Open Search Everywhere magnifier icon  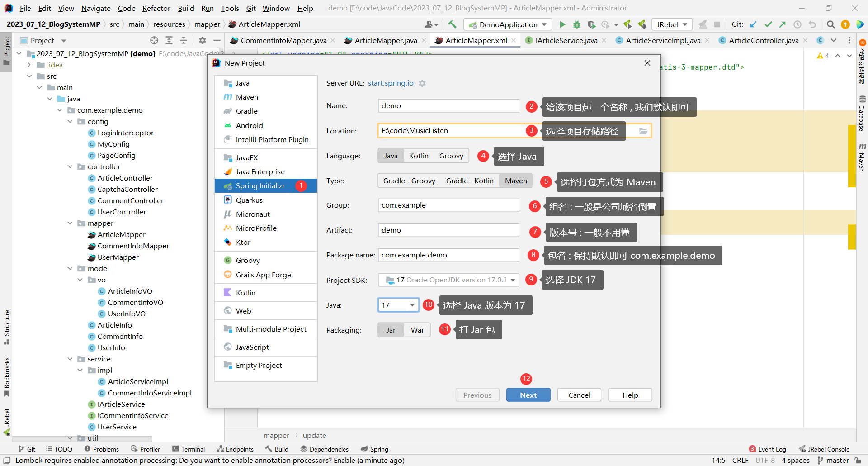tap(830, 24)
